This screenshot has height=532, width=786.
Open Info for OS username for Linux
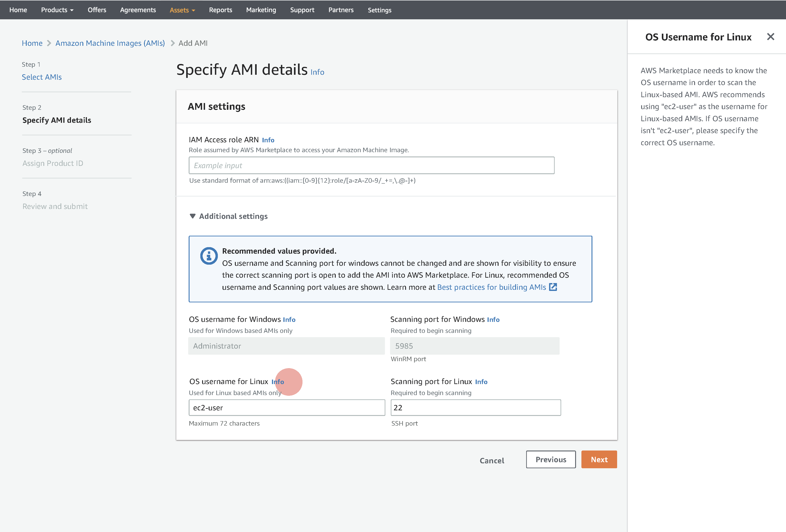[277, 382]
